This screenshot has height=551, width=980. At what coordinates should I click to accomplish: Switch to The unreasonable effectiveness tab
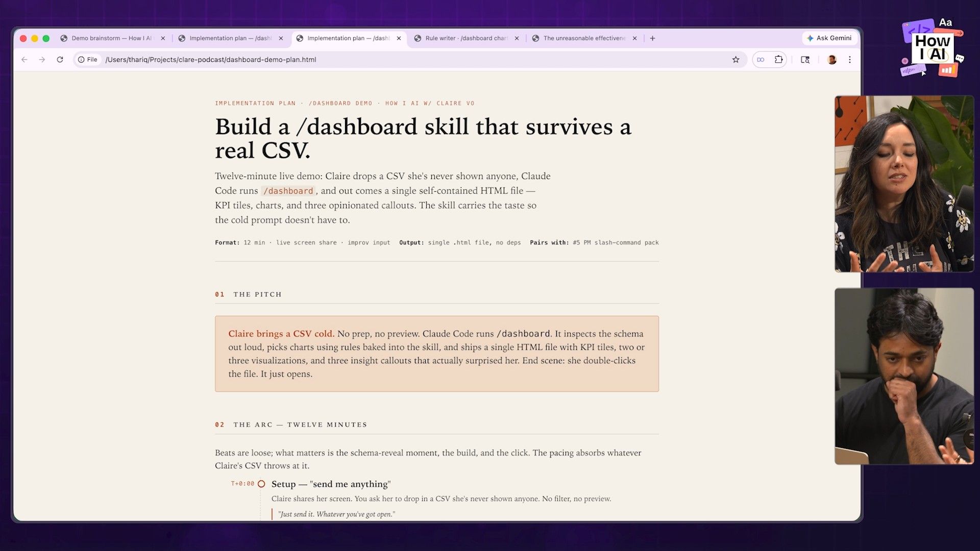coord(583,38)
